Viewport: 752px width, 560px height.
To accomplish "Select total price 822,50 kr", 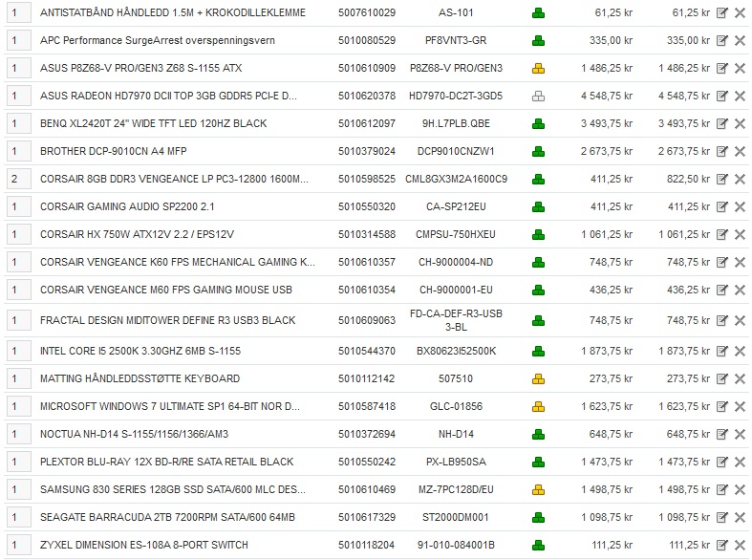I will tap(688, 180).
